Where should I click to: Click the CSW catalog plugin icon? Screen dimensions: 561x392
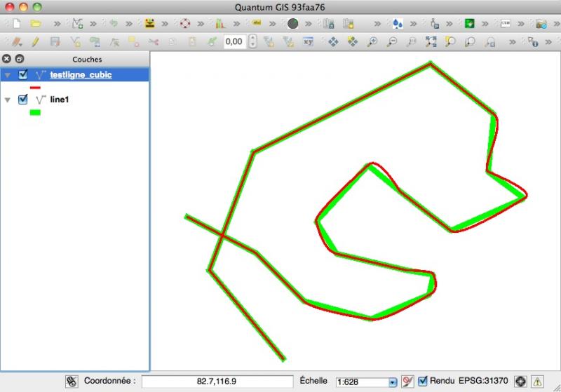click(x=506, y=23)
